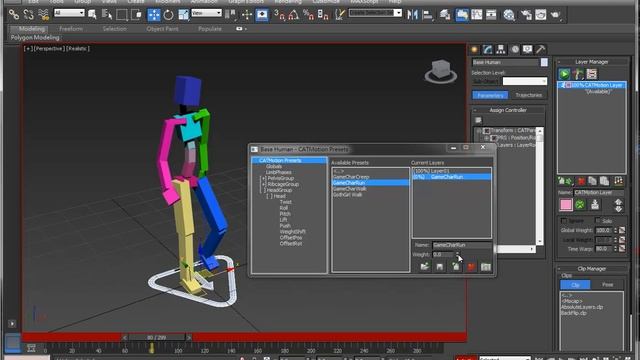Image resolution: width=640 pixels, height=360 pixels.
Task: Click the red Remove Layer icon
Action: pos(581,181)
